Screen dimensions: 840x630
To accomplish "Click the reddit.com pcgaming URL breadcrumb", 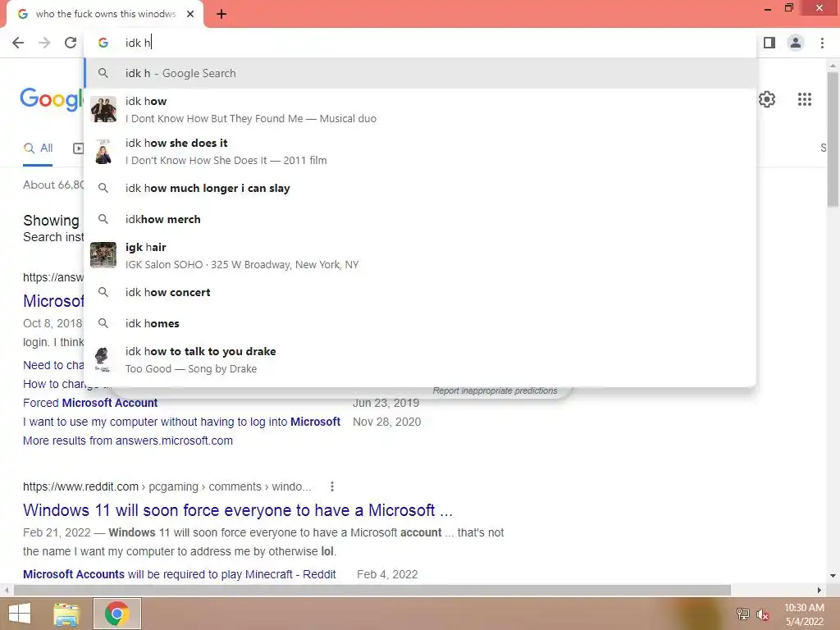I will tap(167, 486).
